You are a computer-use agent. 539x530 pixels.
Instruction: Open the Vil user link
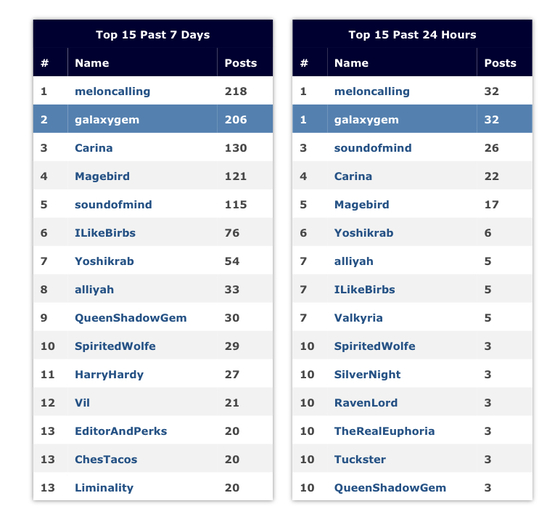click(x=82, y=403)
